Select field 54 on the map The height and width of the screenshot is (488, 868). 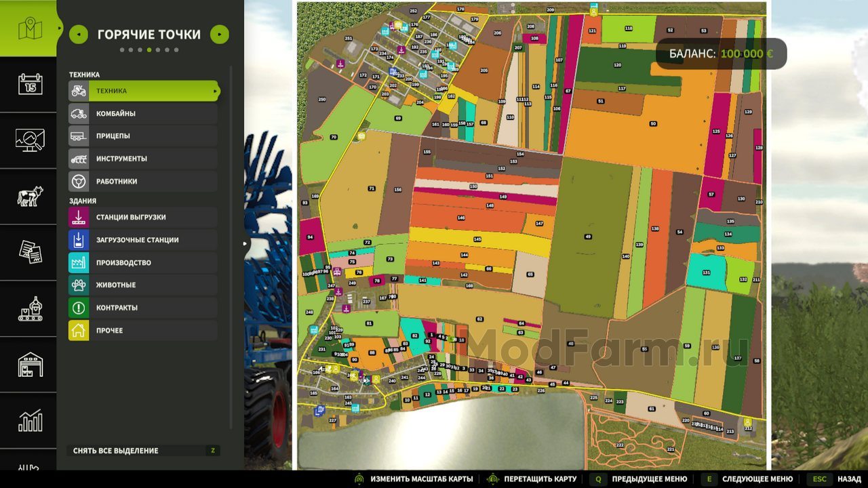679,232
